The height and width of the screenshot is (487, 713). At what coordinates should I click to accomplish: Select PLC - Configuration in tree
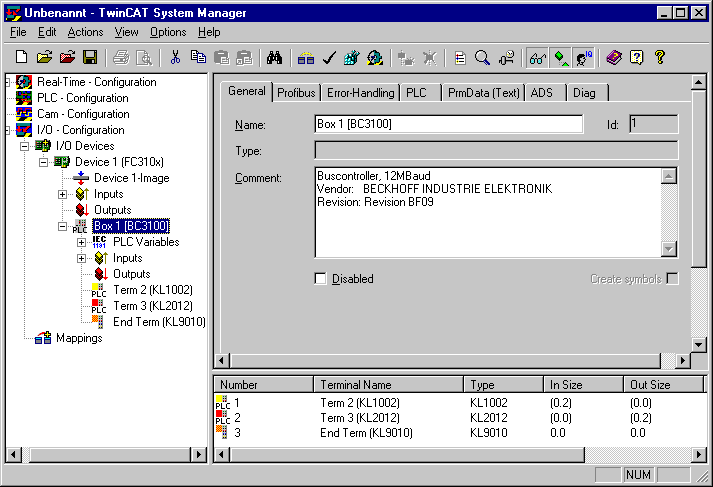tap(83, 98)
